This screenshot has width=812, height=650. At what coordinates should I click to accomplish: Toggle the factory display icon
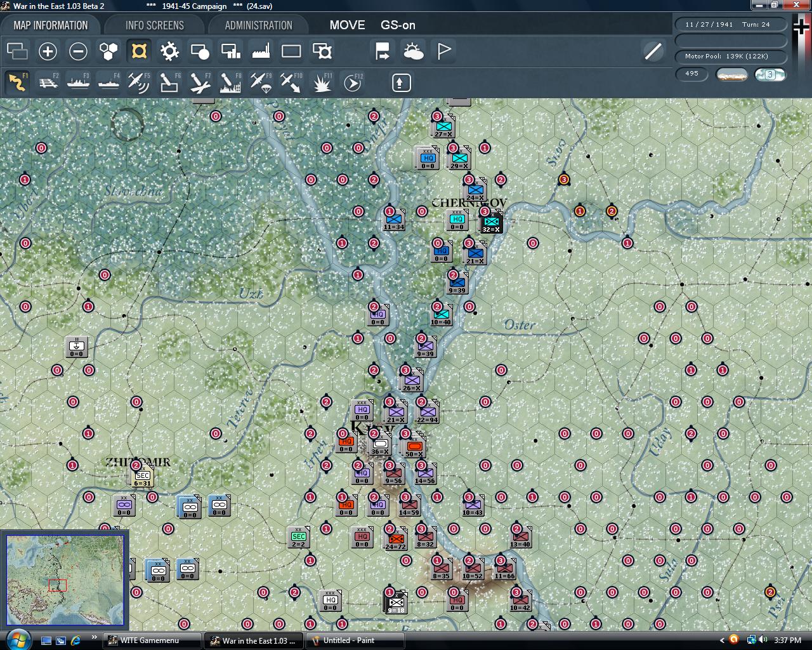[x=261, y=51]
